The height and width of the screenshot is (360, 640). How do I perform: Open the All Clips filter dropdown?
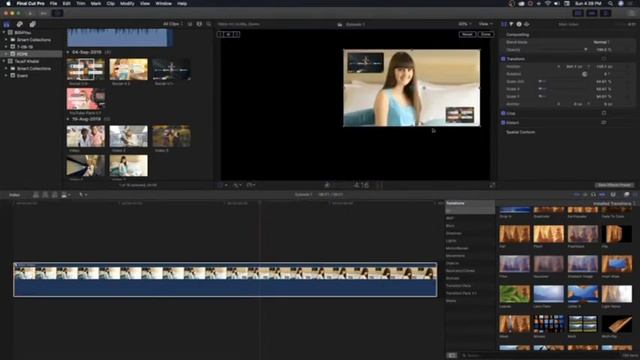173,24
